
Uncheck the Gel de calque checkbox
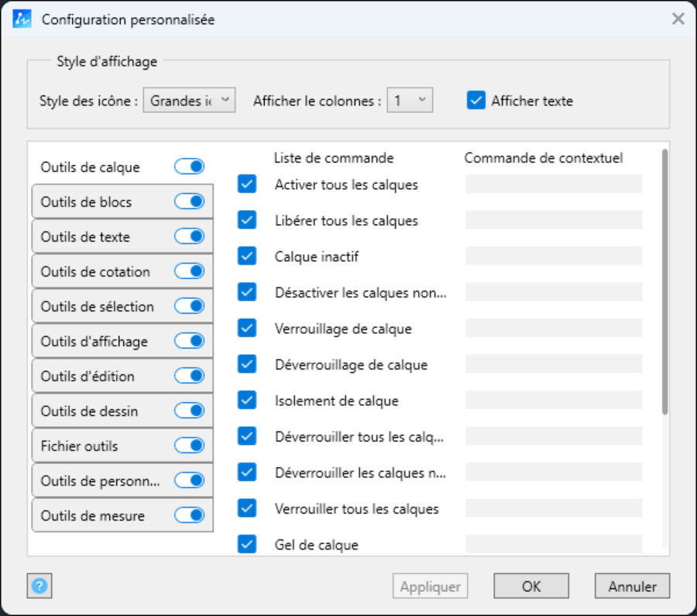coord(247,545)
